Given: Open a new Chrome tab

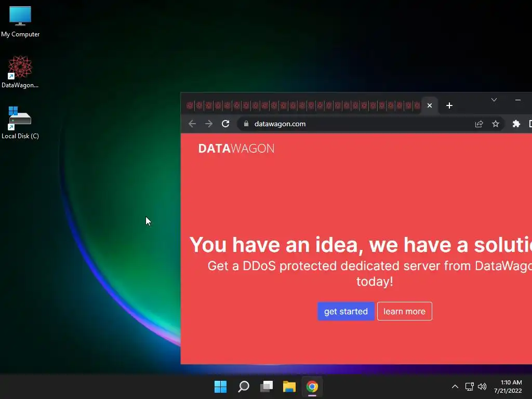Looking at the screenshot, I should (x=449, y=105).
